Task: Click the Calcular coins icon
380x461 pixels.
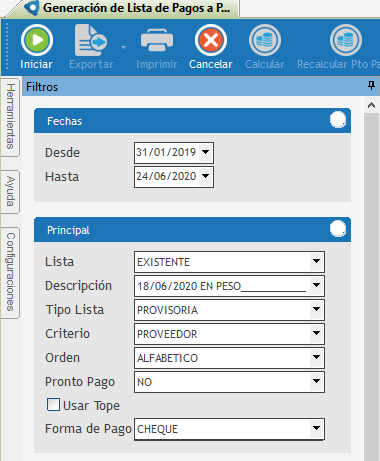Action: pos(265,40)
